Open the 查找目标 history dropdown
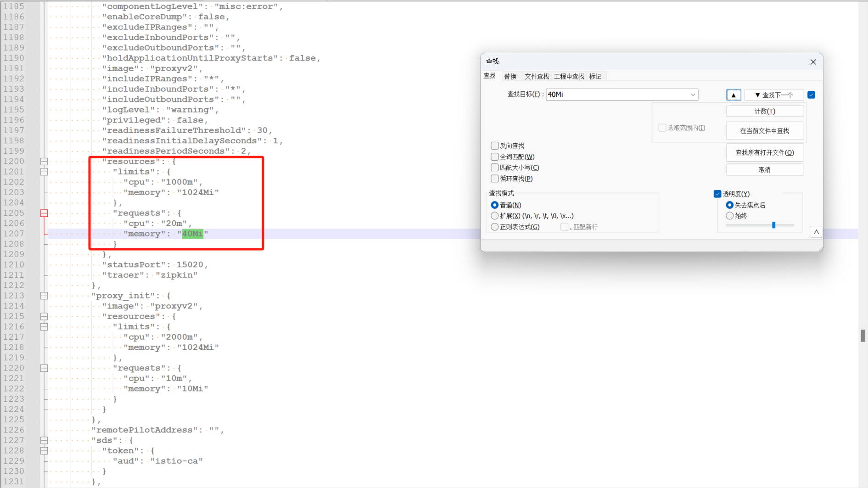 pyautogui.click(x=693, y=95)
